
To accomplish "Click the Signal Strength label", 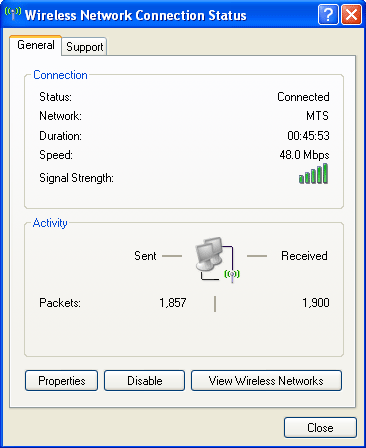I will (x=76, y=178).
